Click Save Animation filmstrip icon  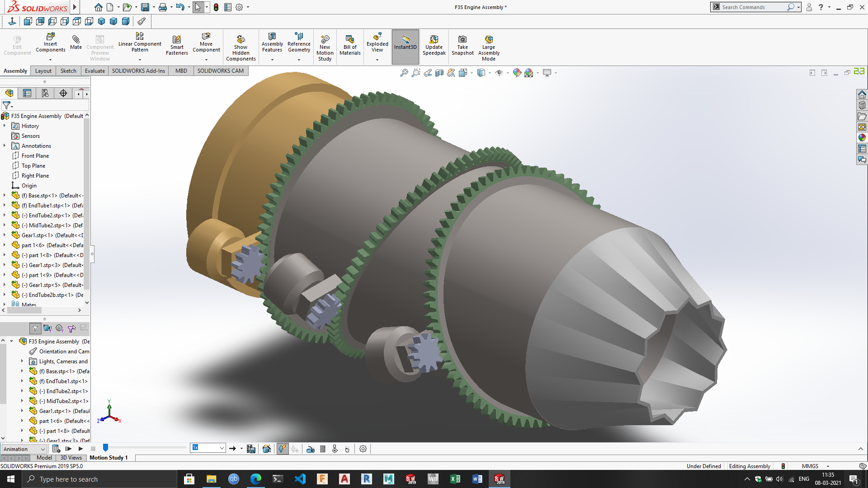tap(251, 449)
